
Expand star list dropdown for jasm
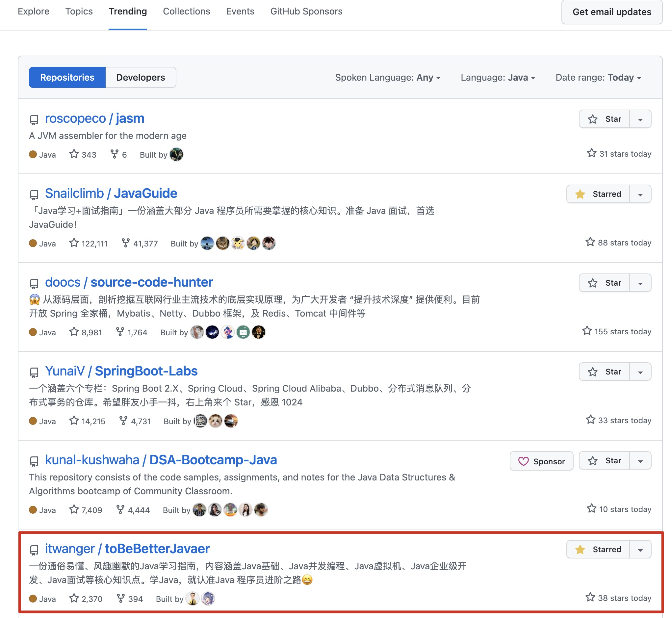(x=640, y=119)
